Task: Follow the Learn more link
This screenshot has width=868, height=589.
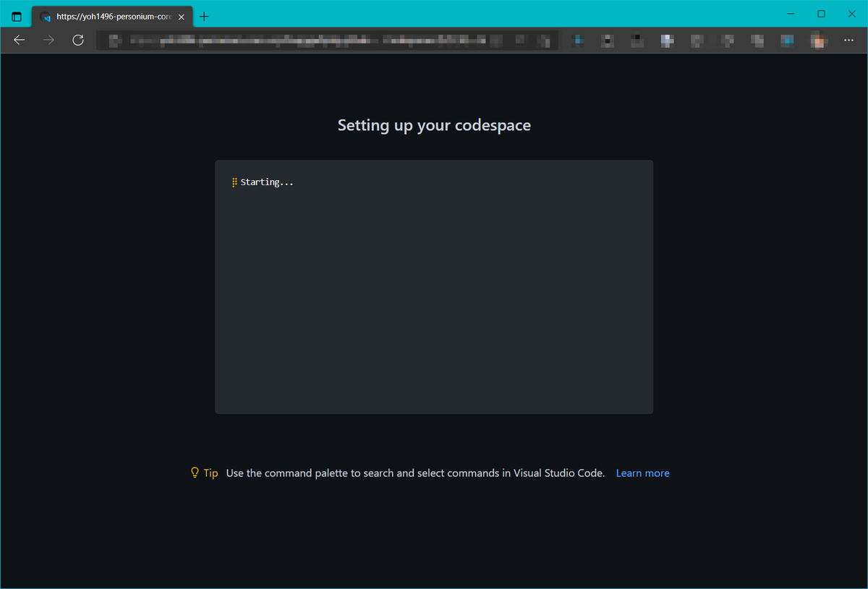Action: click(x=642, y=473)
